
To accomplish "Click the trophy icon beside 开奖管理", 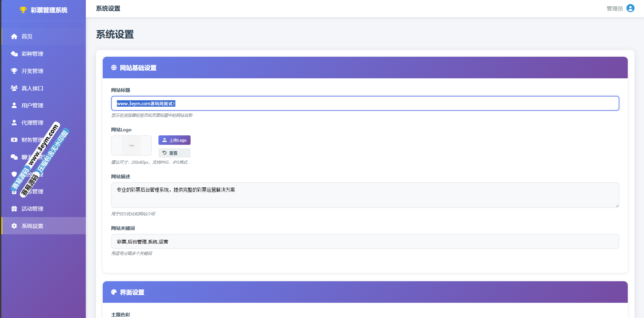I will pyautogui.click(x=14, y=71).
